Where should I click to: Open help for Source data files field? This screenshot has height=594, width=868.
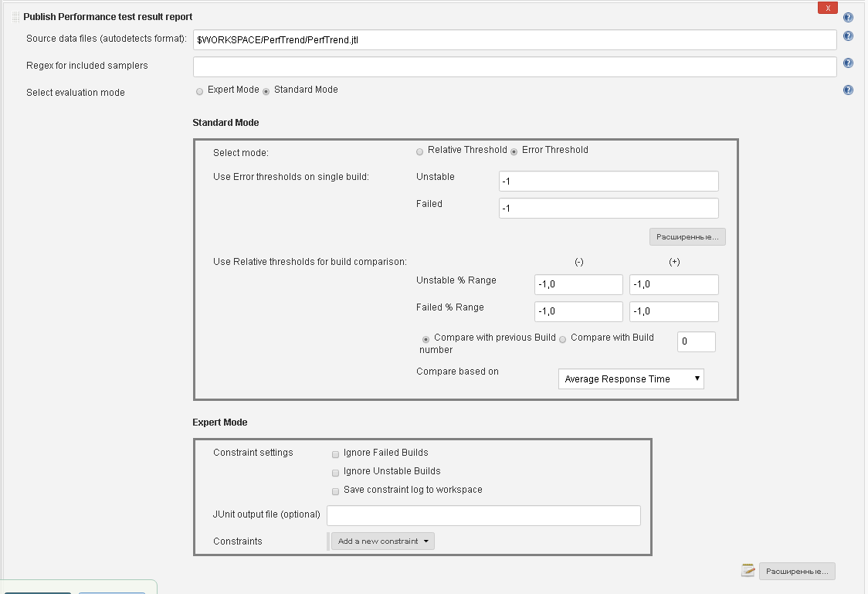(847, 36)
